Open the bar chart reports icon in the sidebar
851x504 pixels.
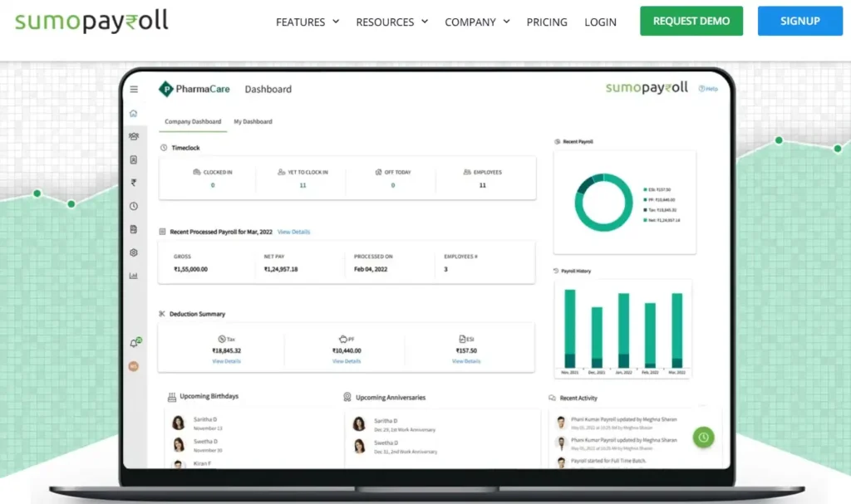click(x=134, y=276)
